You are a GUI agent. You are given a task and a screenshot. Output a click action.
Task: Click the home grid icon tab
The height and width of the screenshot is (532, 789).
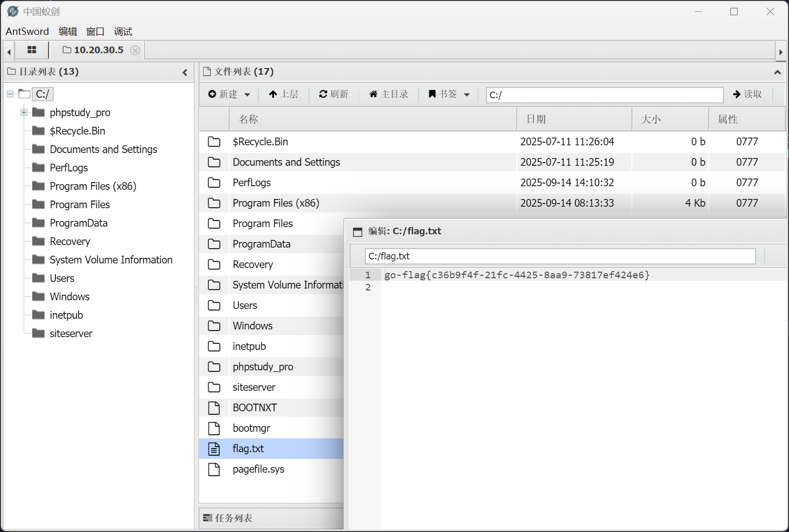point(32,50)
